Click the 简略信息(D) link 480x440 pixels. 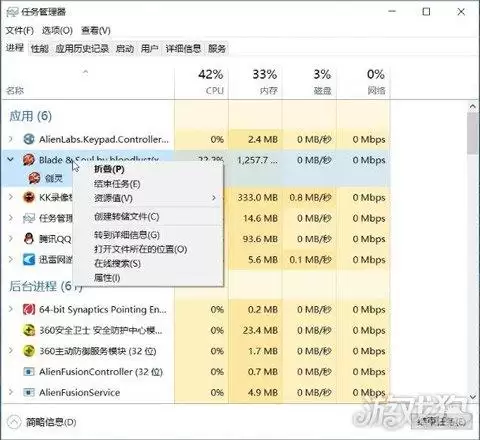coord(51,422)
